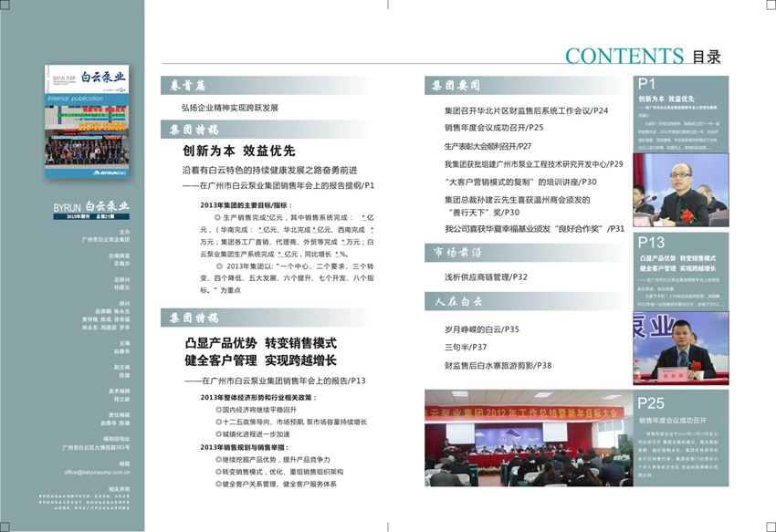This screenshot has width=776, height=532.
Task: Open "大客户营销模式的复制" 的培训讲座/P30 entry
Action: [x=520, y=182]
